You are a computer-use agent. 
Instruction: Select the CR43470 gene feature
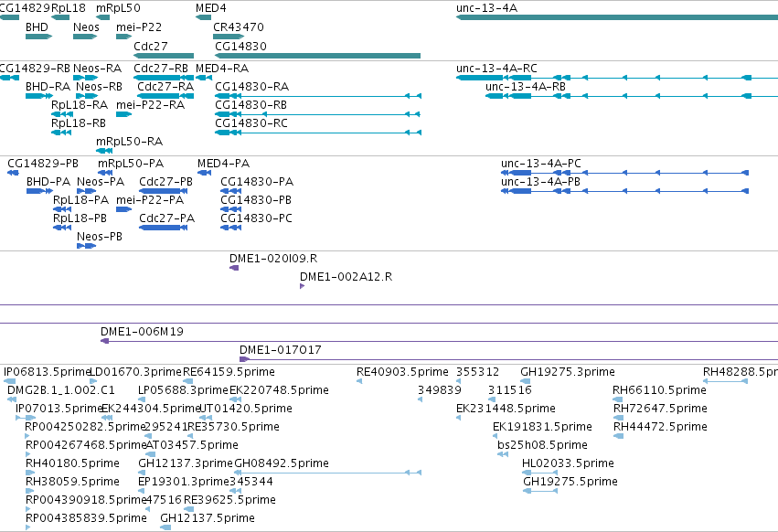[229, 37]
